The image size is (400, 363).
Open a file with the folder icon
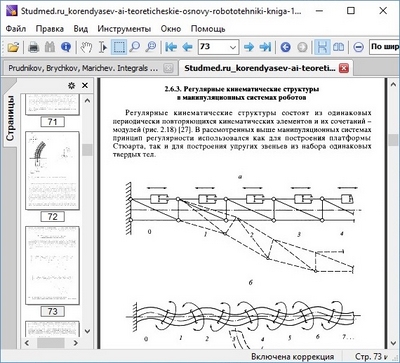click(x=13, y=47)
